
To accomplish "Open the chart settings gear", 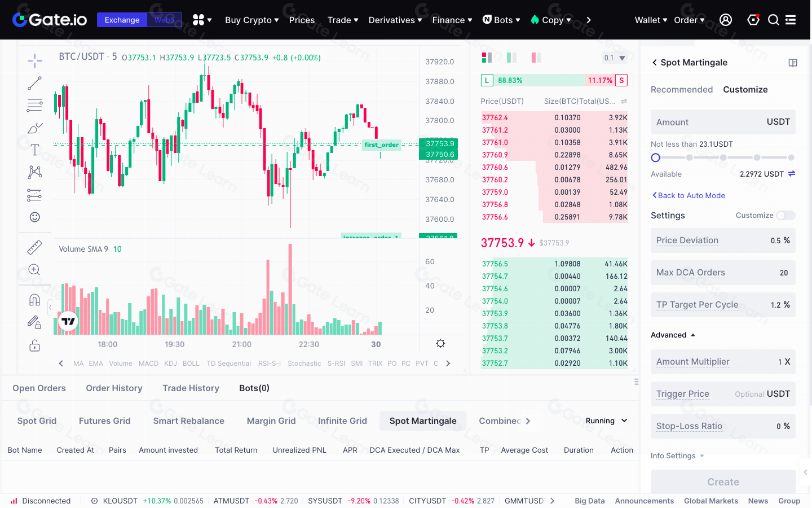I will coord(440,343).
